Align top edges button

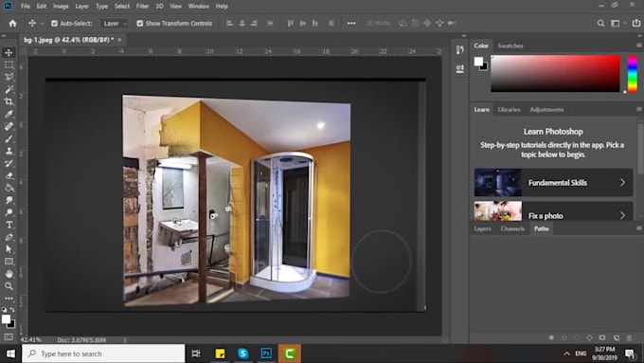[291, 24]
